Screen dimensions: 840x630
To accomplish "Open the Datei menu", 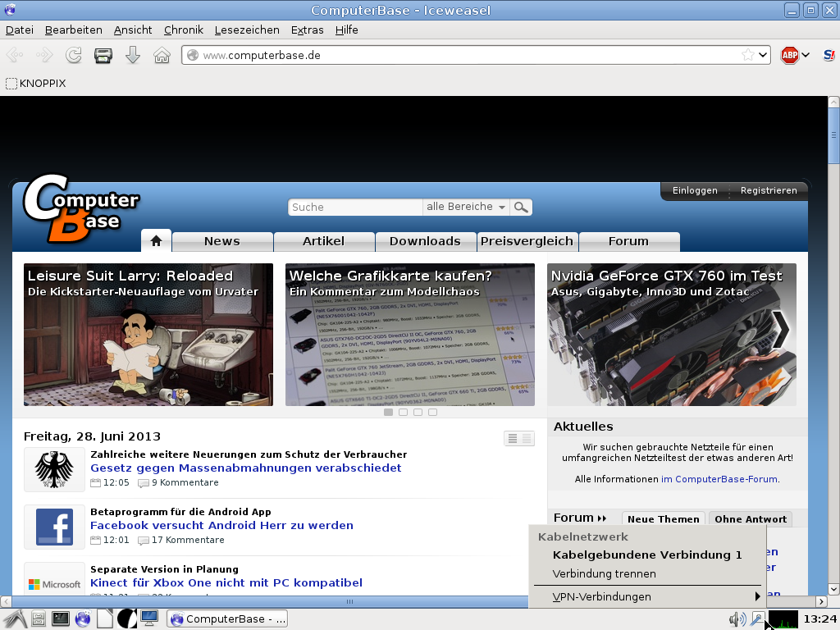I will pos(20,30).
